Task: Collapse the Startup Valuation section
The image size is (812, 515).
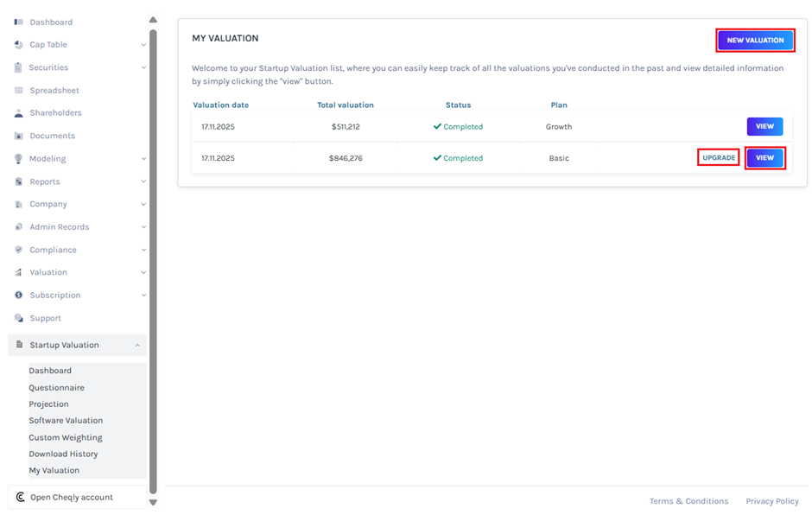Action: 138,346
